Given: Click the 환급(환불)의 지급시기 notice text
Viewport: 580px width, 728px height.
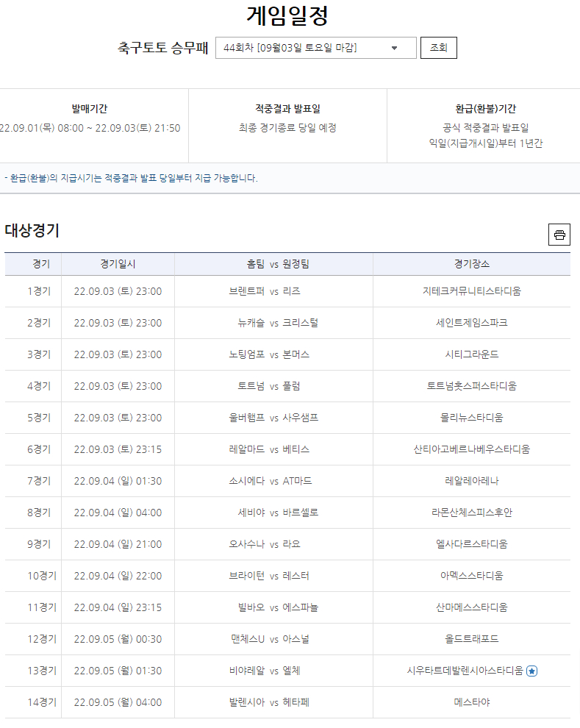Looking at the screenshot, I should click(132, 178).
